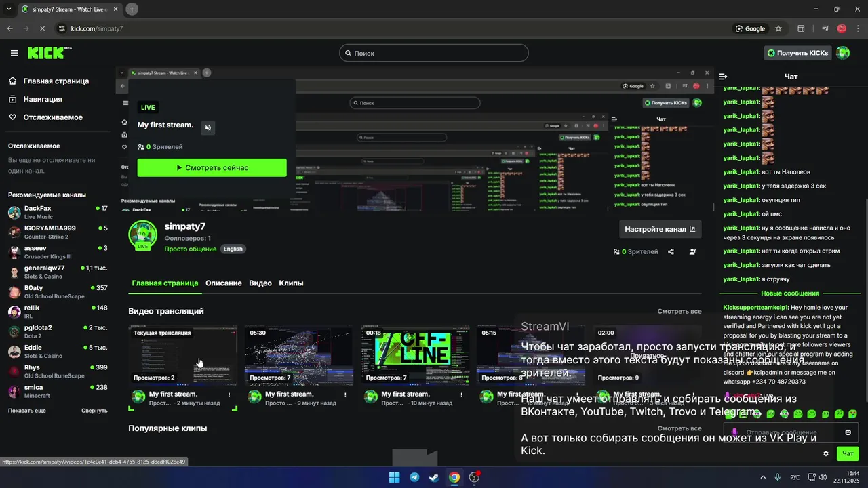The image size is (868, 488).
Task: Click the green Смотреть сейчас button
Action: (x=212, y=167)
